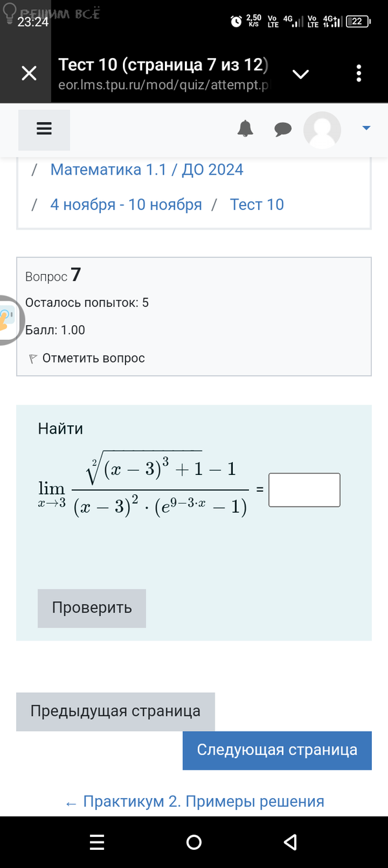Go to Предыдущая страница
Viewport: 388px width, 868px height.
(115, 712)
